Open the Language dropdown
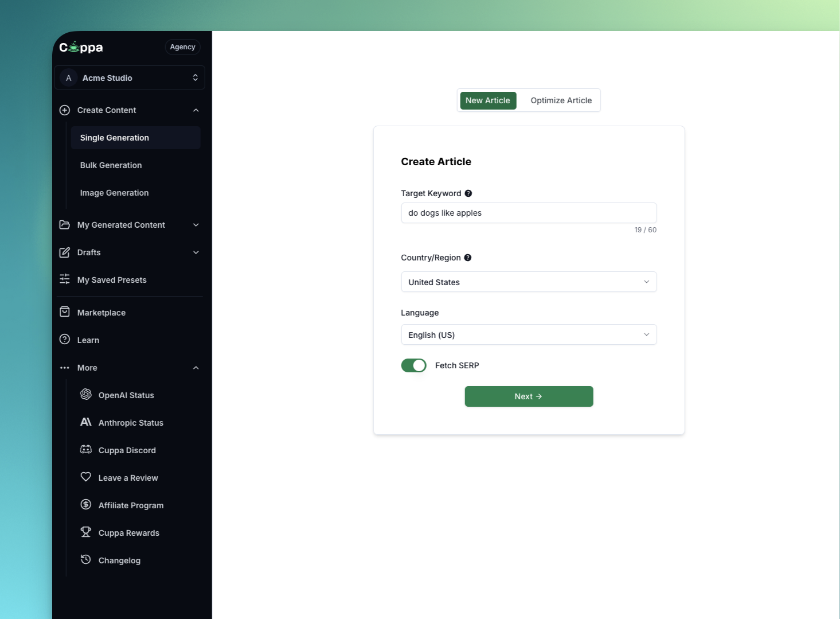Viewport: 840px width, 619px height. (528, 334)
